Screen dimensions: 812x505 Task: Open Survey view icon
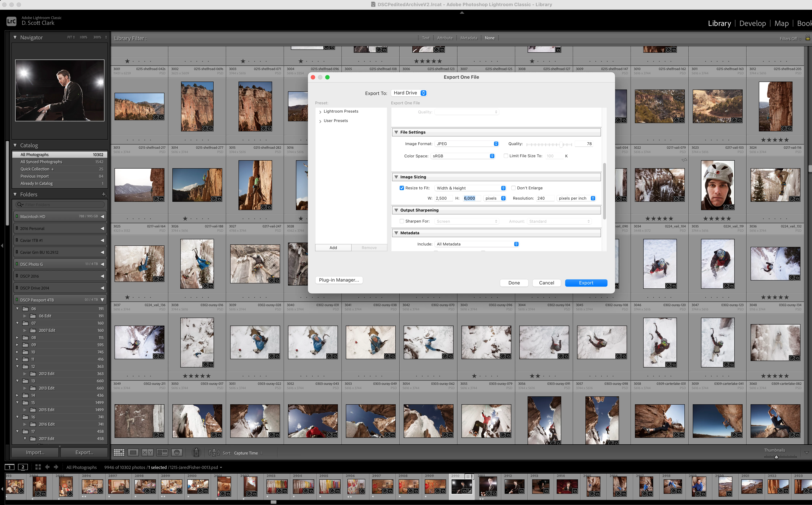pos(162,452)
